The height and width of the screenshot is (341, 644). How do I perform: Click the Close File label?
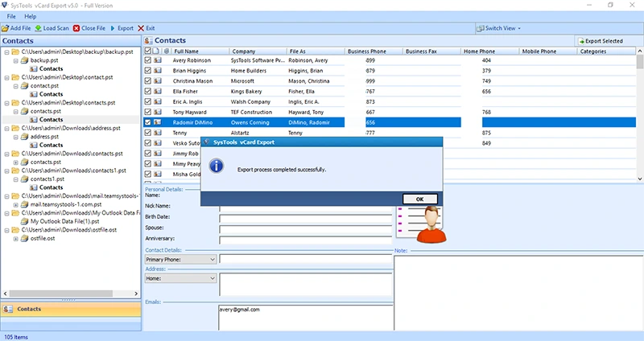pyautogui.click(x=93, y=28)
